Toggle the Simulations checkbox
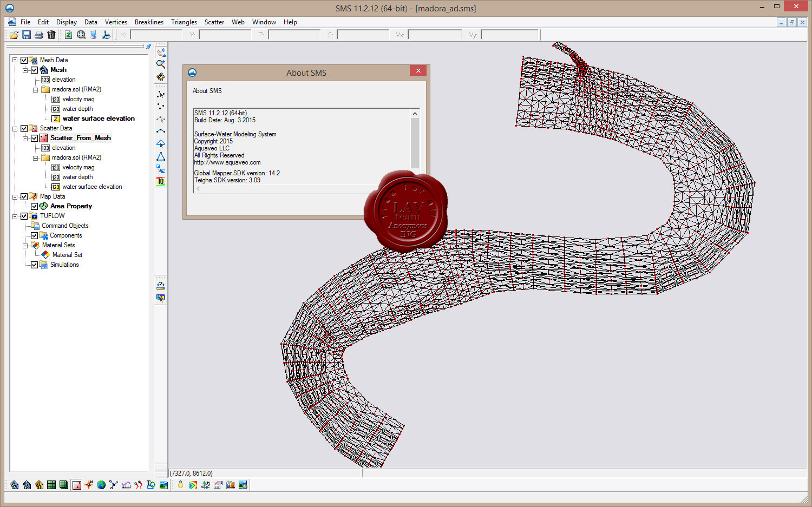Viewport: 812px width, 507px height. (35, 265)
